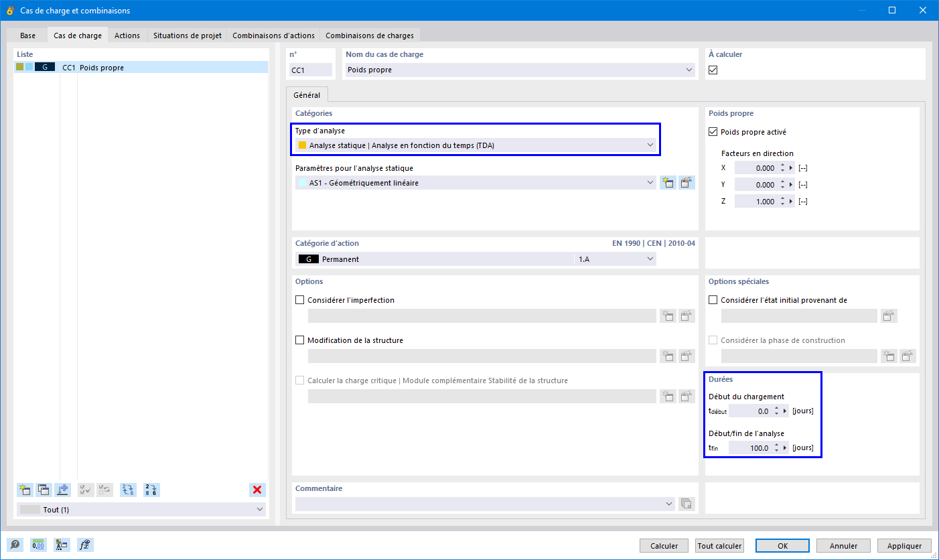Click the Z direction factor field 1.000
Image resolution: width=939 pixels, height=560 pixels.
click(x=756, y=202)
